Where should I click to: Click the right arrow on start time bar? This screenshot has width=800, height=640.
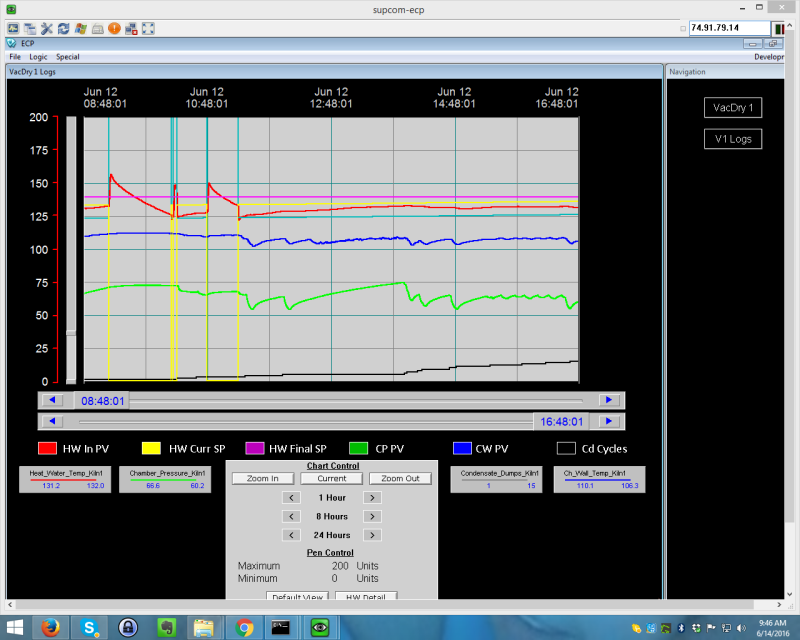pos(609,400)
